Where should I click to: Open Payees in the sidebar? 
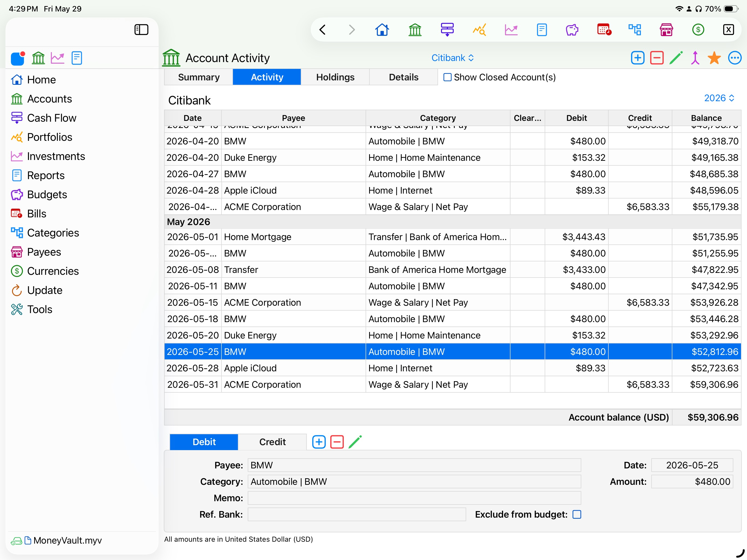[x=36, y=252]
